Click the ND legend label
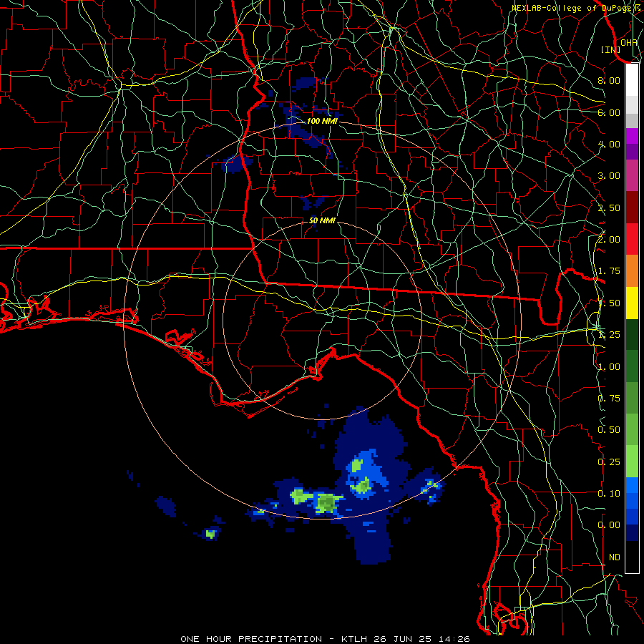 615,557
